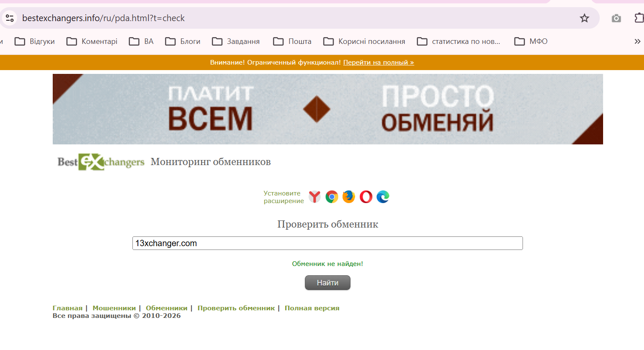
Task: Install the Yandex browser extension
Action: [x=315, y=197]
